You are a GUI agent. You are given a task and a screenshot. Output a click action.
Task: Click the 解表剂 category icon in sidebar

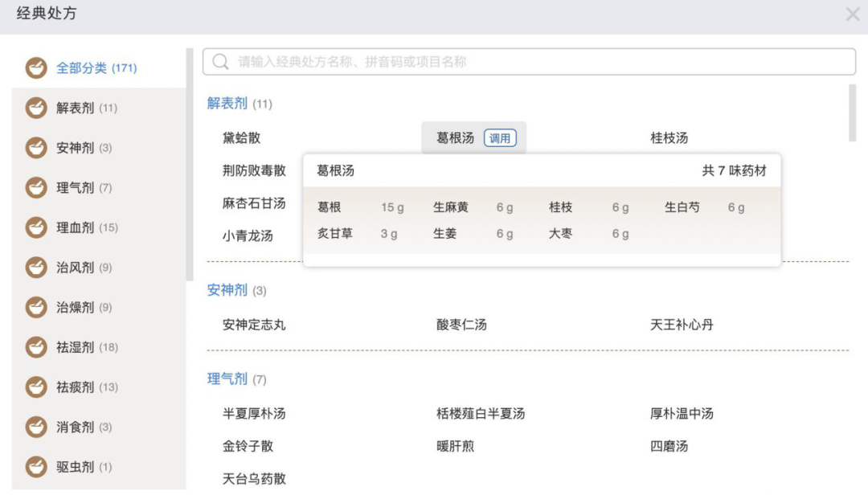point(36,108)
